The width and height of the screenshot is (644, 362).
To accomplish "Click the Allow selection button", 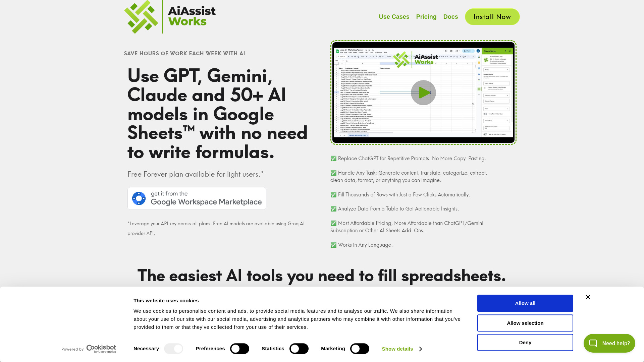I will [525, 323].
